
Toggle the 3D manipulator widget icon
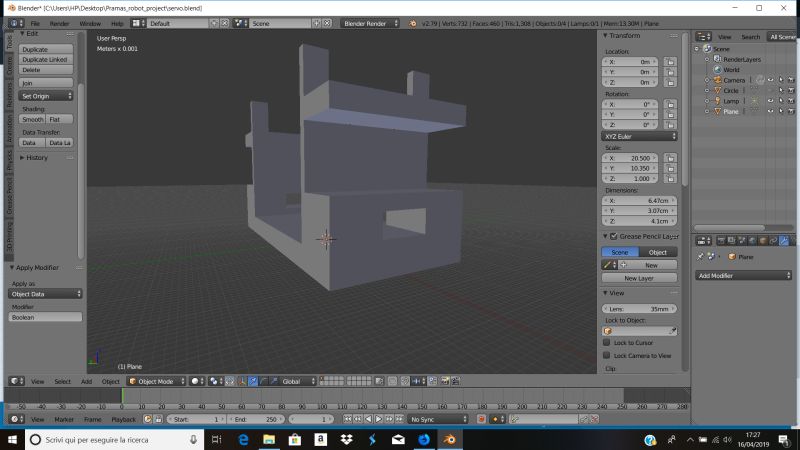tap(242, 381)
